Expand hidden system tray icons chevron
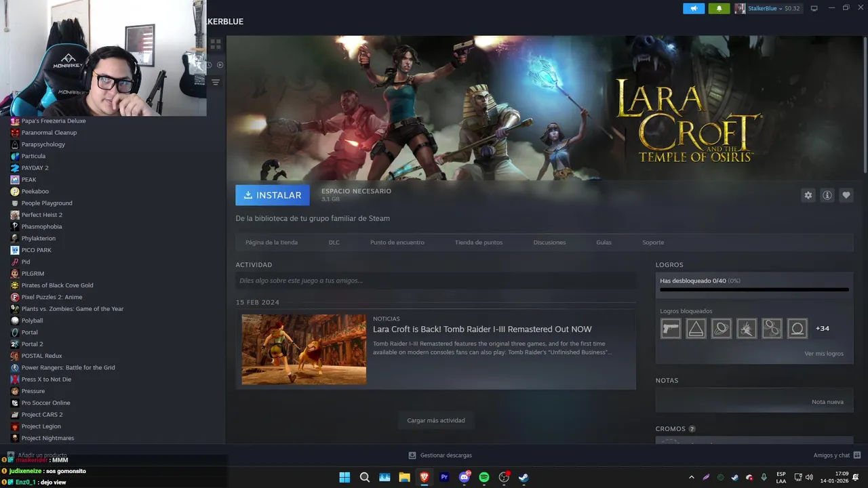868x488 pixels. coord(691,477)
